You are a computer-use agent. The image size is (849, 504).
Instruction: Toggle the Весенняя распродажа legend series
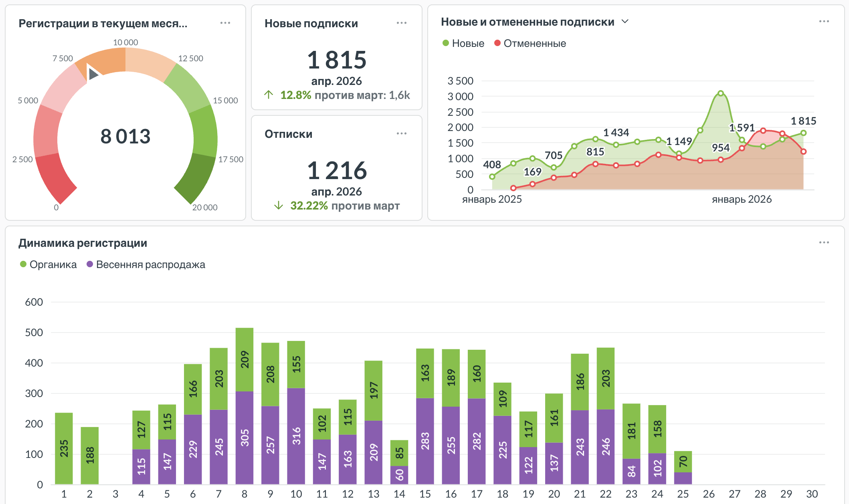tap(146, 264)
